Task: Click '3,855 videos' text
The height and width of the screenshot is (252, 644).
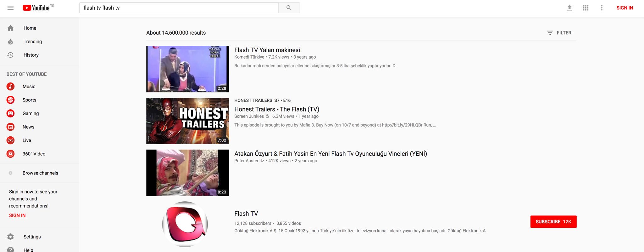Action: [289, 223]
